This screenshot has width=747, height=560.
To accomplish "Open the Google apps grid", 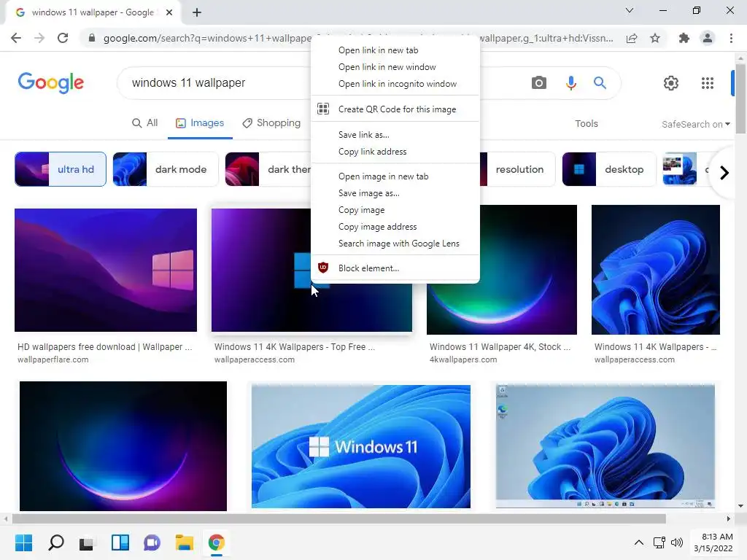I will [708, 83].
